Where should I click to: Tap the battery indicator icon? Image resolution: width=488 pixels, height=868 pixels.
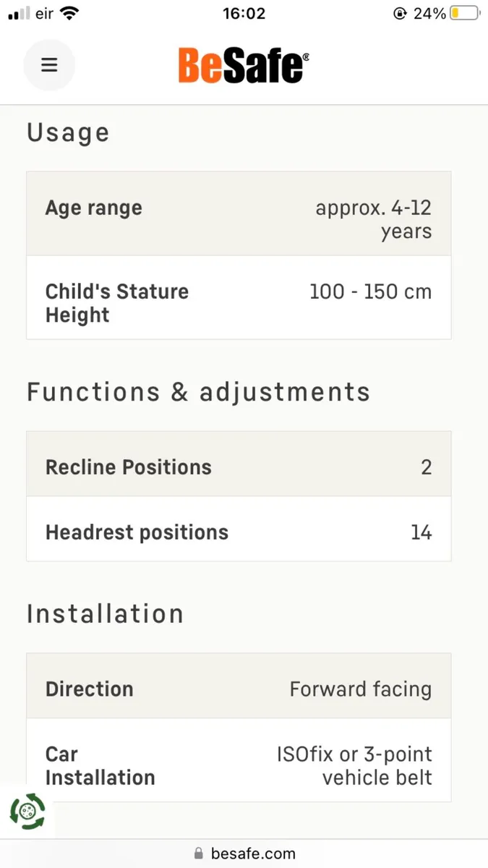click(465, 14)
